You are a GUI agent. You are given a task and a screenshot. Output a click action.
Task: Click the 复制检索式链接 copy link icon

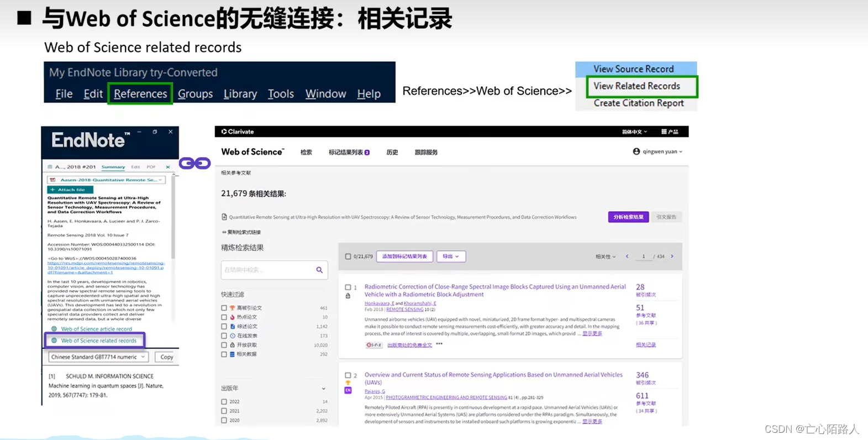pyautogui.click(x=224, y=232)
